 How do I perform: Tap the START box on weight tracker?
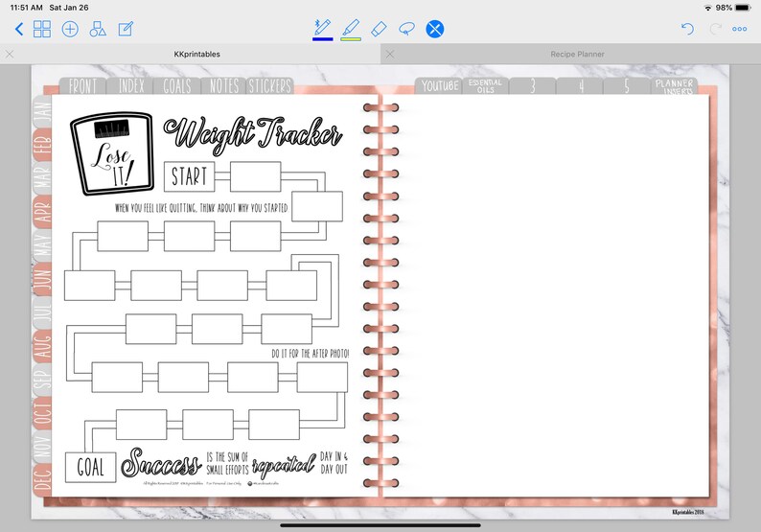tap(189, 176)
